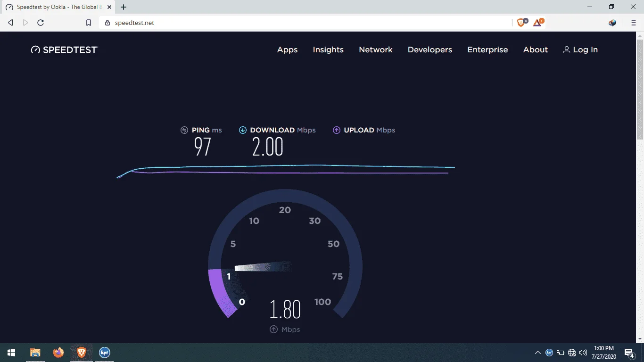Click the Speedtest logo in the header
Viewport: 644px width, 362px height.
[x=65, y=49]
